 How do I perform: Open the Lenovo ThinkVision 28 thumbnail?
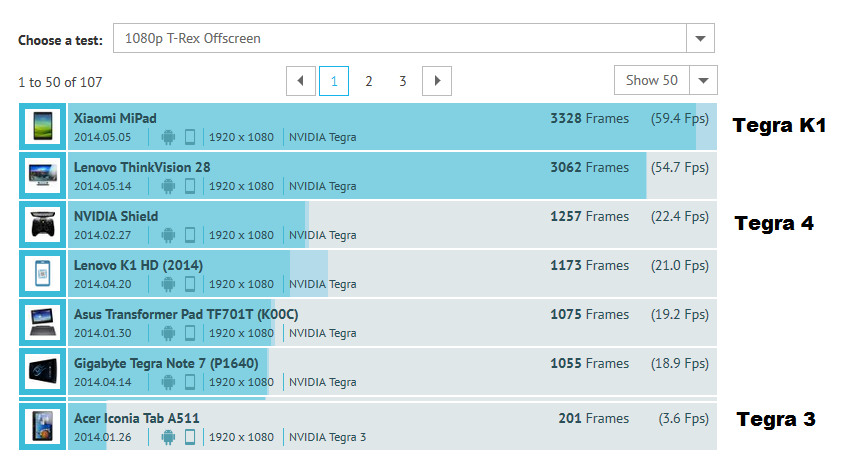click(43, 175)
